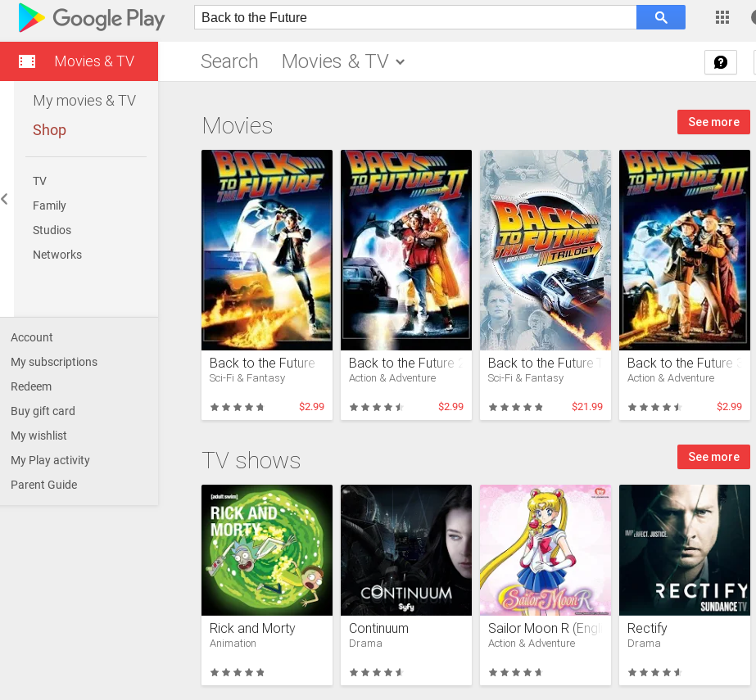Open the Family category
This screenshot has height=700, width=756.
point(49,205)
